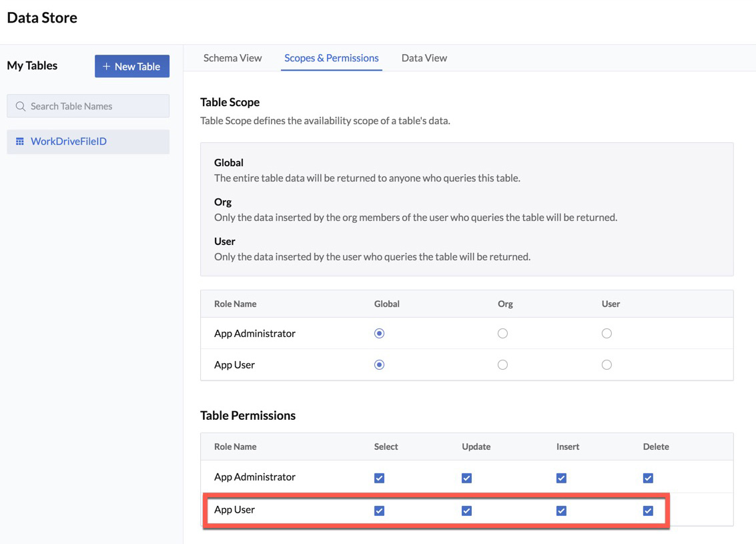Toggle Delete permission for App Administrator
The height and width of the screenshot is (544, 756).
[648, 478]
